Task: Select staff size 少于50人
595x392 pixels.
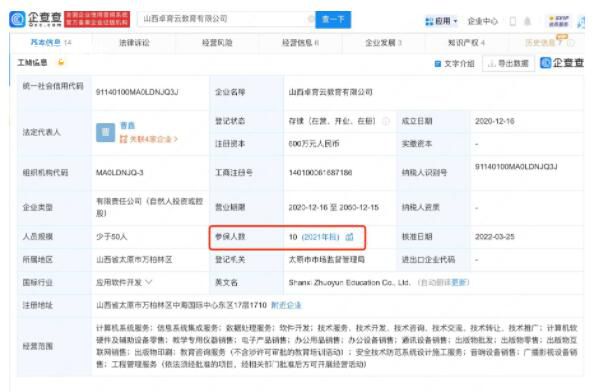Action: click(112, 237)
